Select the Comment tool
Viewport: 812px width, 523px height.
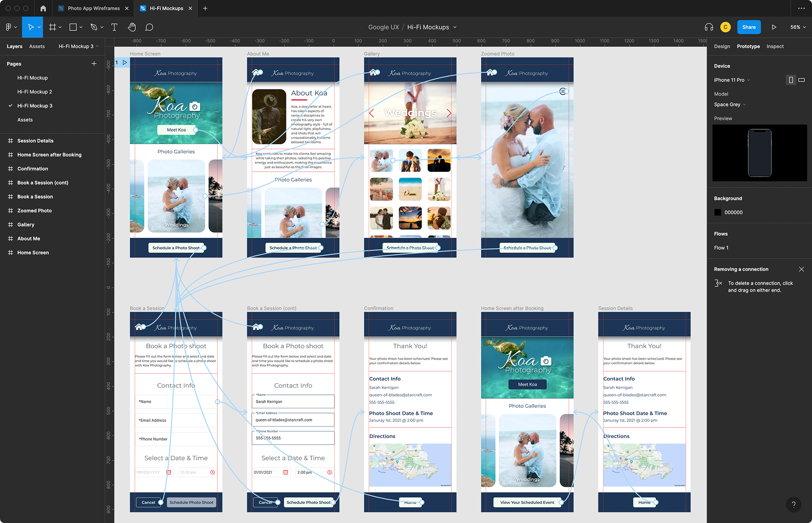coord(149,27)
